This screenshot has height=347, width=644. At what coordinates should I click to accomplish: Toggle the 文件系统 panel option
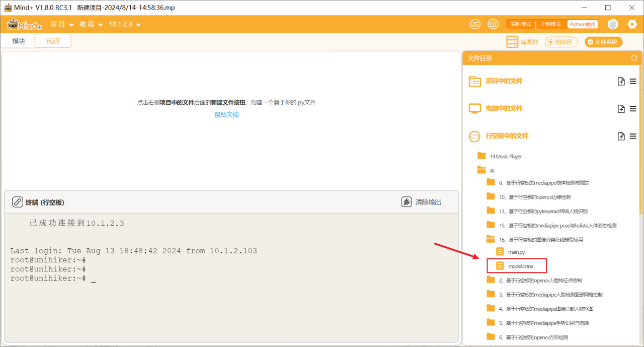point(603,42)
